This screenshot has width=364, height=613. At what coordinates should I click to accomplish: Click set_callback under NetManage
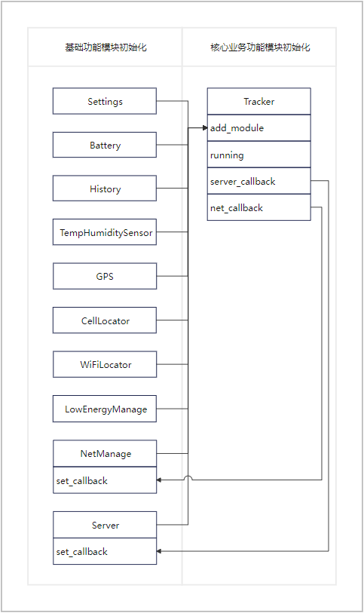(x=105, y=480)
